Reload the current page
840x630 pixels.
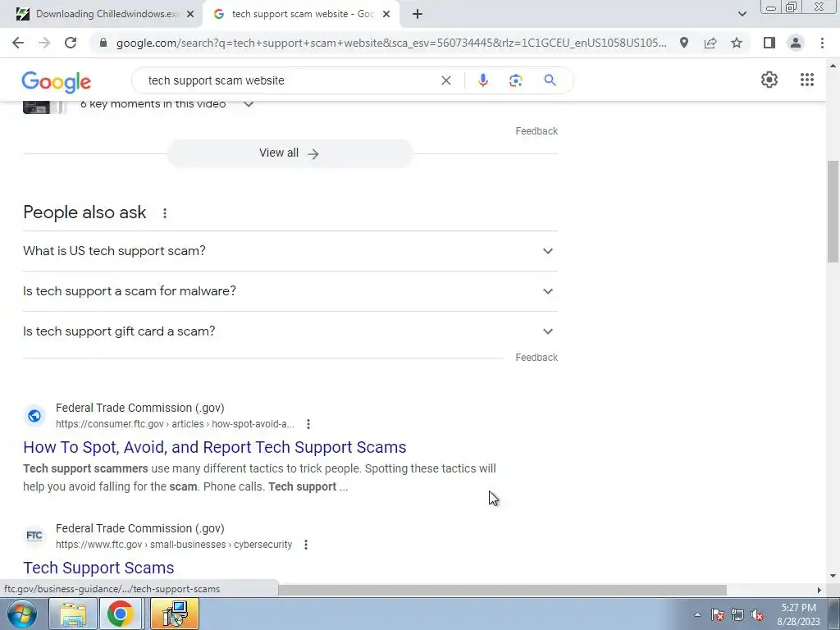pos(71,43)
